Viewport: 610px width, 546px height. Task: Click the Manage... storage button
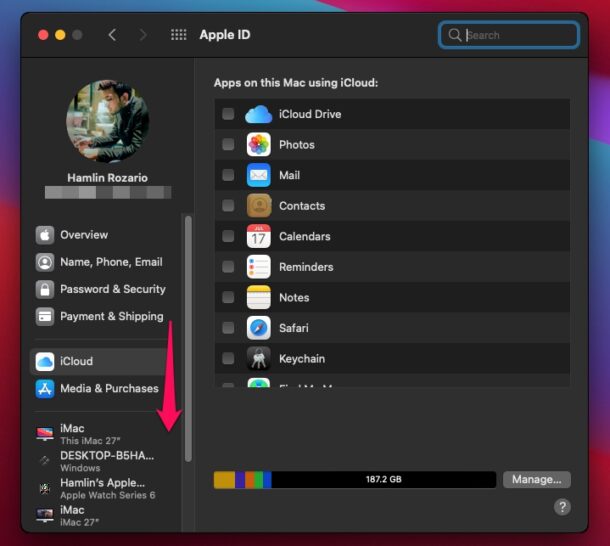pyautogui.click(x=536, y=479)
